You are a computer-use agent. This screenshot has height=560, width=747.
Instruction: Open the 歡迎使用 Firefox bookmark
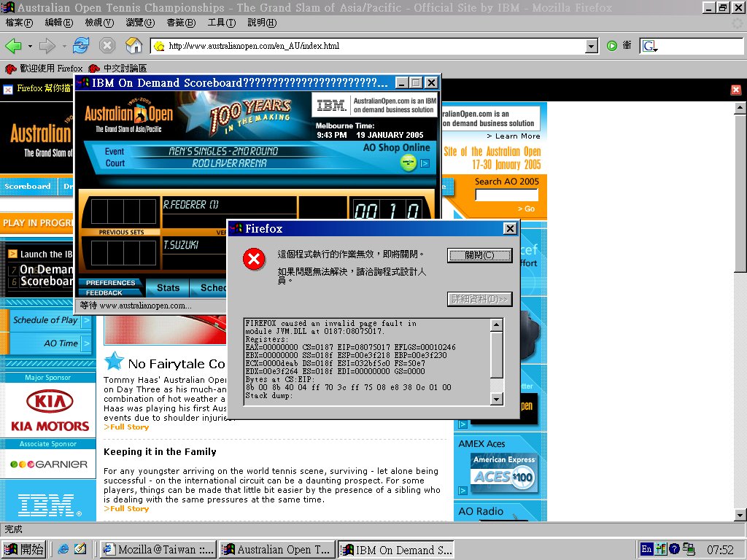click(x=44, y=69)
